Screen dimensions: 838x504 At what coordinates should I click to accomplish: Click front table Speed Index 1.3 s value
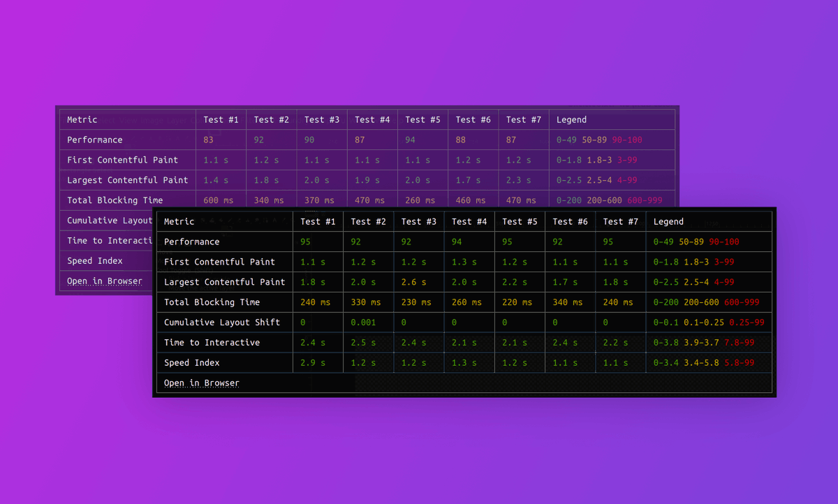pos(464,363)
